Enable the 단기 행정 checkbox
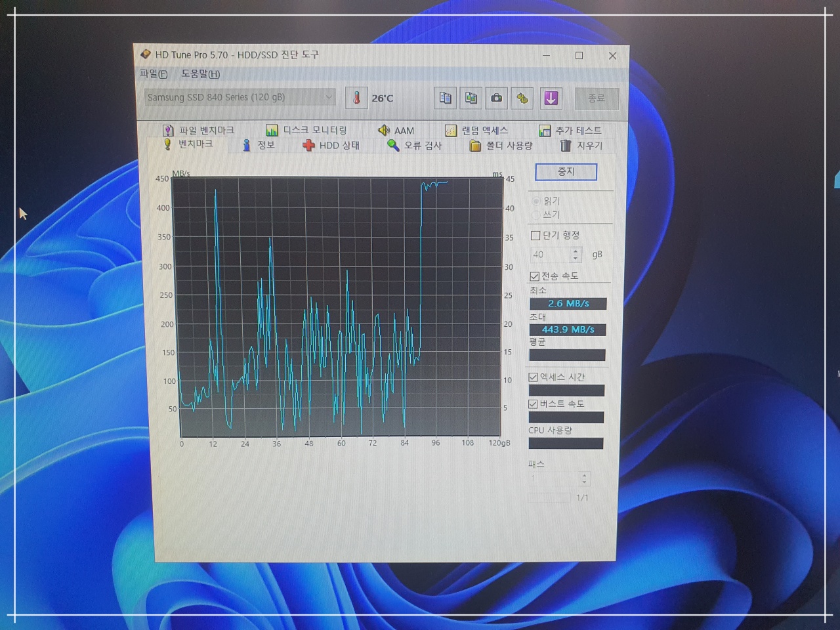 [x=535, y=236]
